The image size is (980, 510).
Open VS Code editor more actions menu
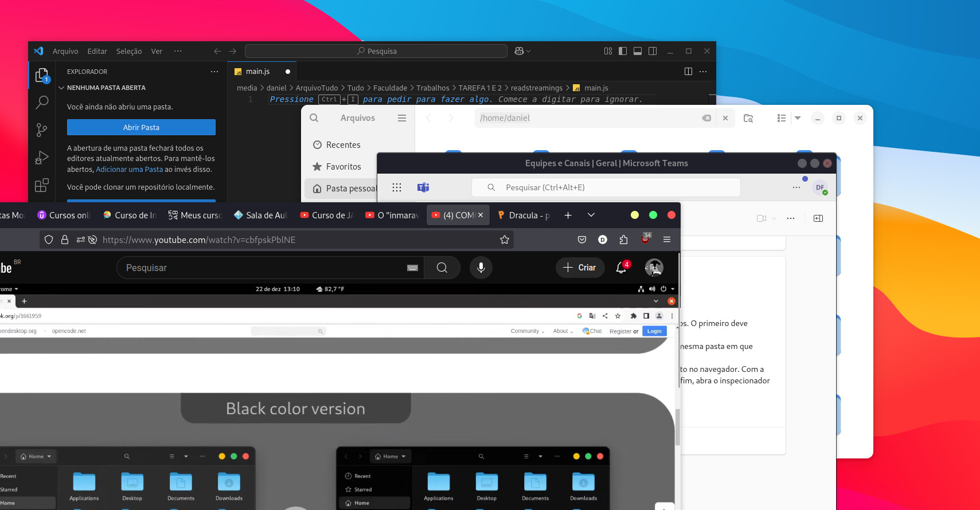point(703,71)
